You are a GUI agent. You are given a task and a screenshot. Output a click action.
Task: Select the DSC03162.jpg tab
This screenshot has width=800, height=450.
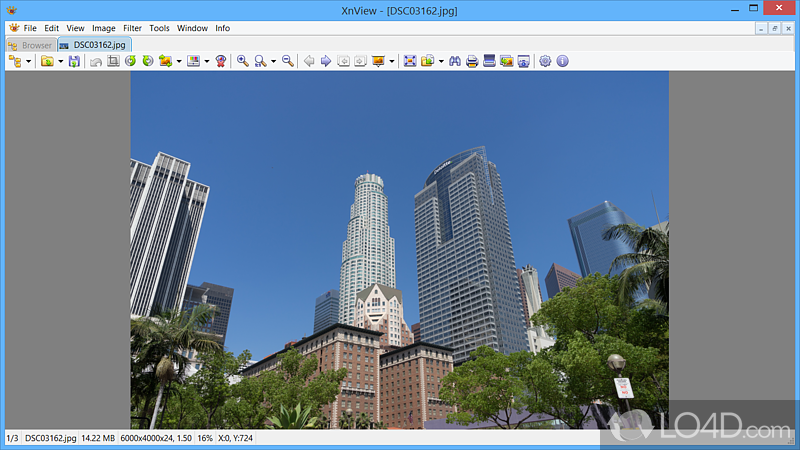point(93,45)
